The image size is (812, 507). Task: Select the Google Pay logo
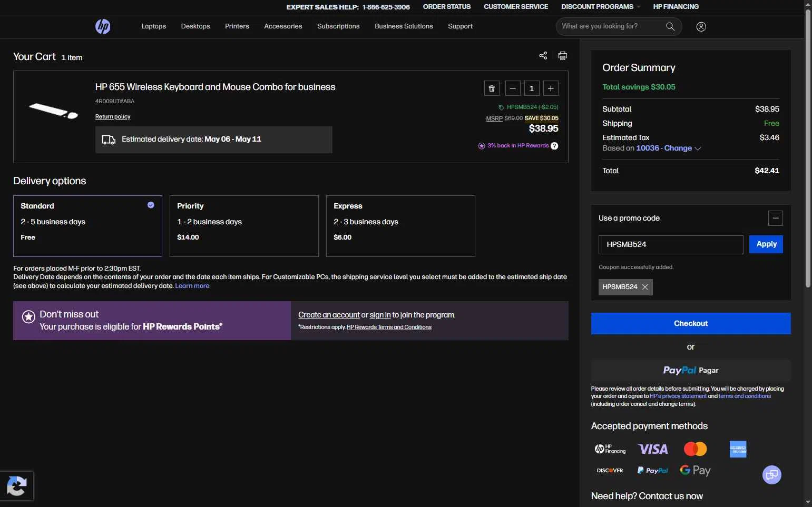(x=696, y=470)
